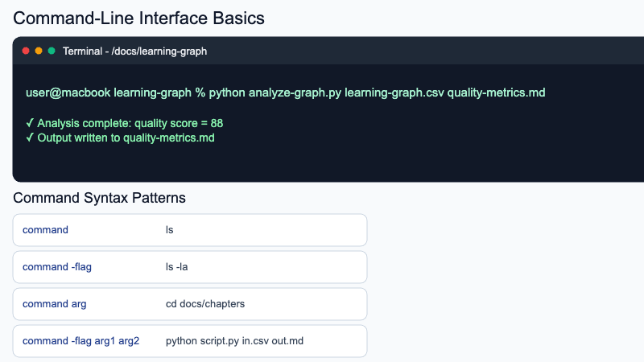Click the 'cd docs/chapters' example
The height and width of the screenshot is (362, 644).
(204, 304)
